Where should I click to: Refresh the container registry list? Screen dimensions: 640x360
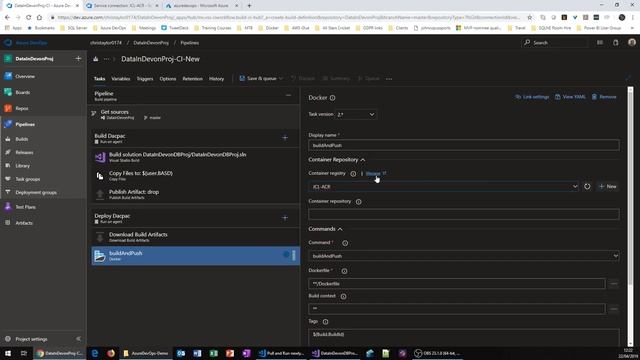(587, 187)
